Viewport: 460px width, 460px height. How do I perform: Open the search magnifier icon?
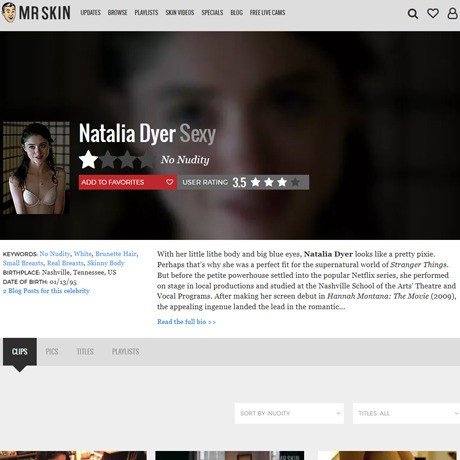[x=413, y=13]
